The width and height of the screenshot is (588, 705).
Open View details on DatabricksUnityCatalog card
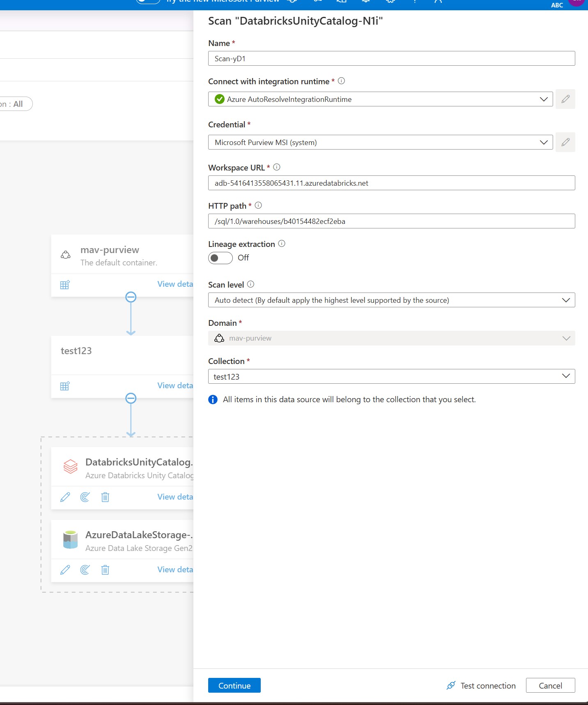[175, 497]
